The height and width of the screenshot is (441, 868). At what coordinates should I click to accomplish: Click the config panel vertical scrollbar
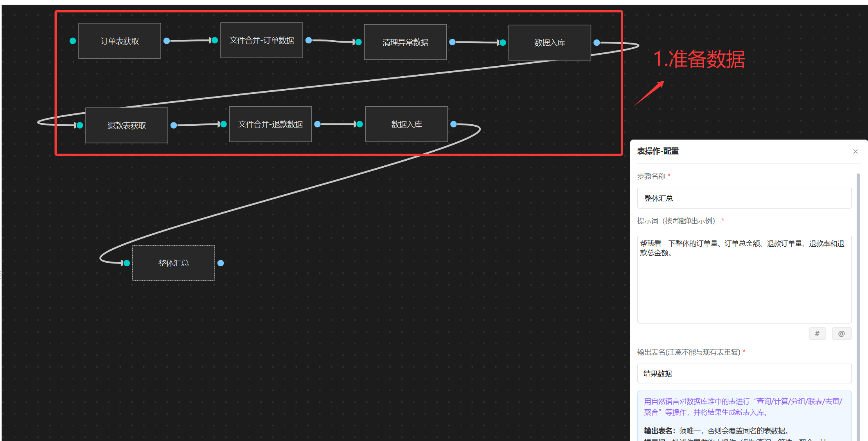(x=858, y=305)
